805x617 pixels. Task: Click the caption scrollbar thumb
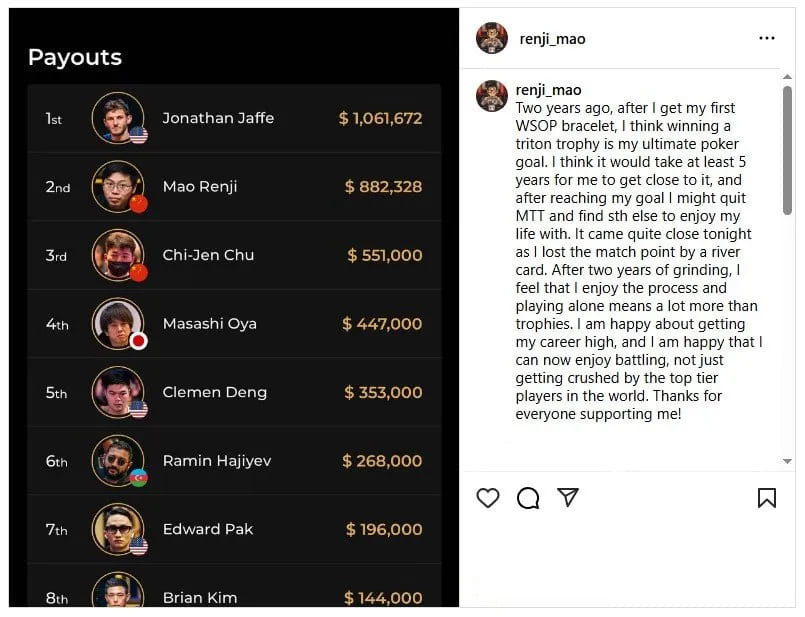pyautogui.click(x=787, y=150)
